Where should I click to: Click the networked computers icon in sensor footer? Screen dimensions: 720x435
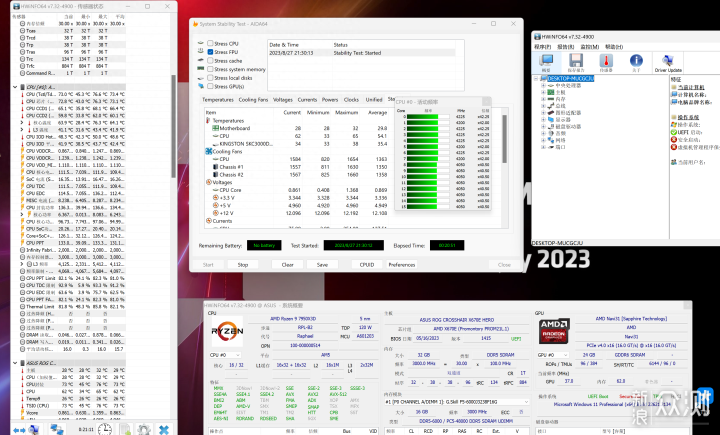(x=57, y=429)
